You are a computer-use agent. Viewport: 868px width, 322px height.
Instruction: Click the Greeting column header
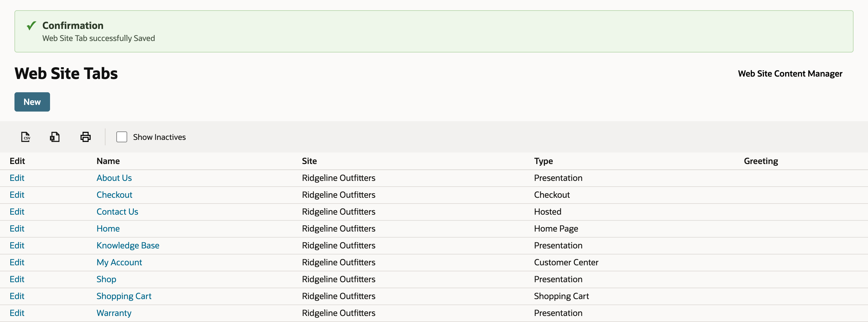click(761, 161)
